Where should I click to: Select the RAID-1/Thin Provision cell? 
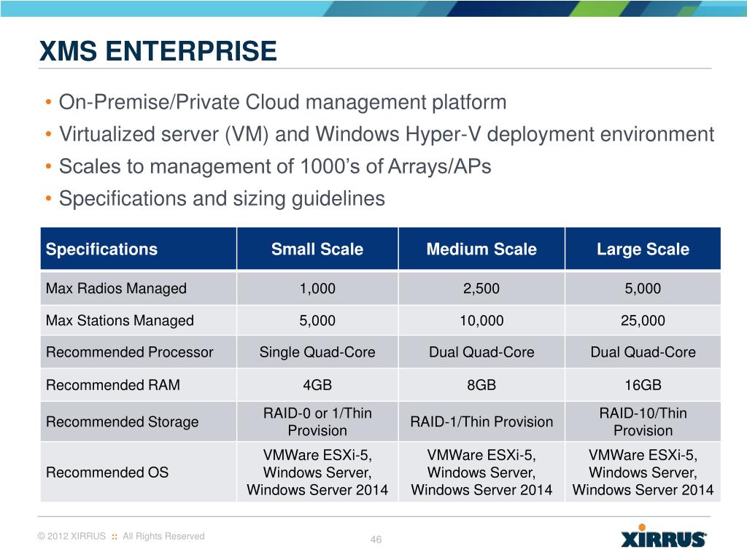(x=481, y=422)
